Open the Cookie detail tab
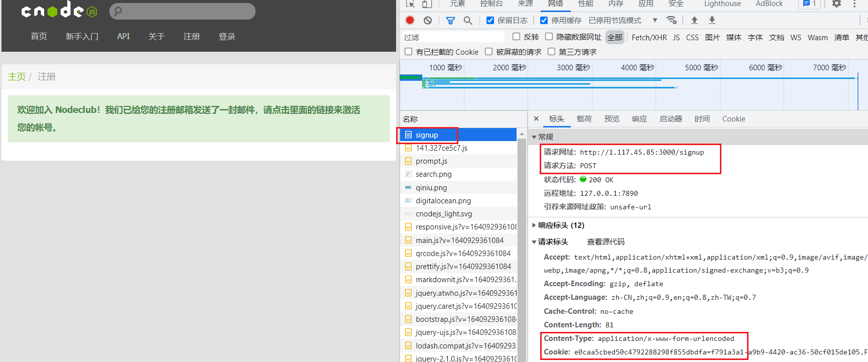Viewport: 868px width, 362px height. (733, 119)
